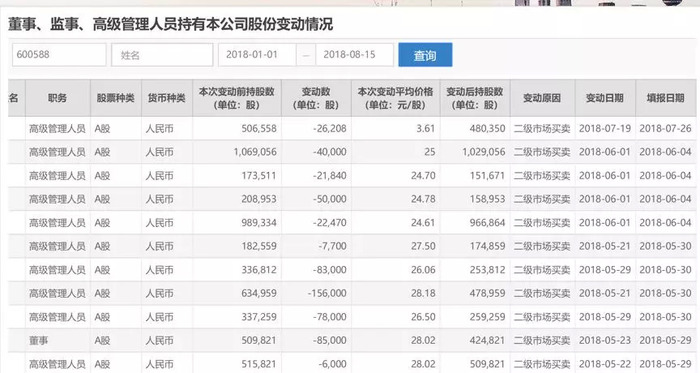This screenshot has width=700, height=373.
Task: Click the 变动数 column header
Action: (316, 98)
